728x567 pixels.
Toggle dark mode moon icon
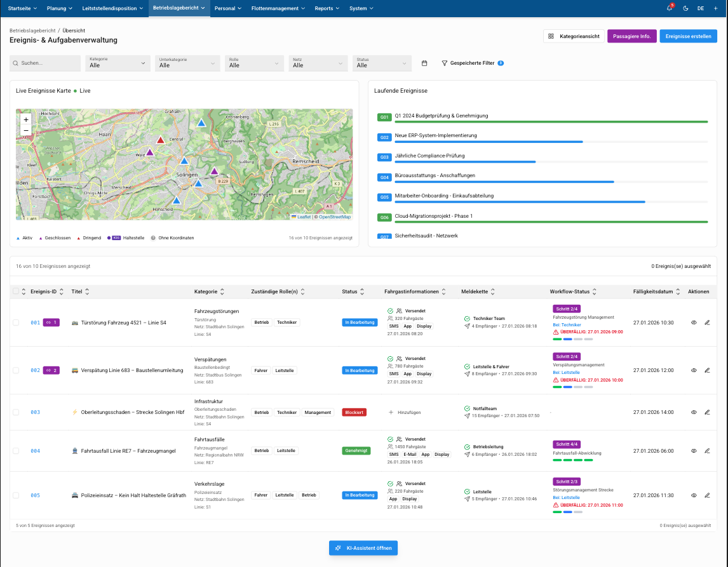tap(685, 8)
